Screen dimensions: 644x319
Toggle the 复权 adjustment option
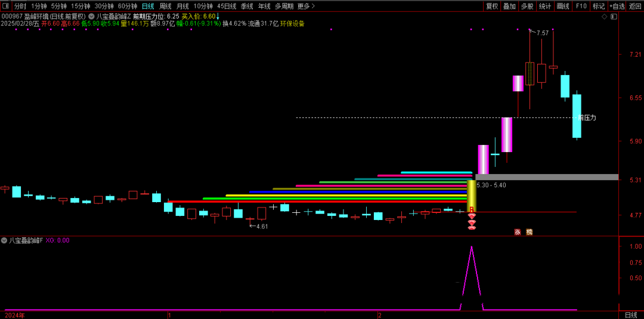point(492,6)
